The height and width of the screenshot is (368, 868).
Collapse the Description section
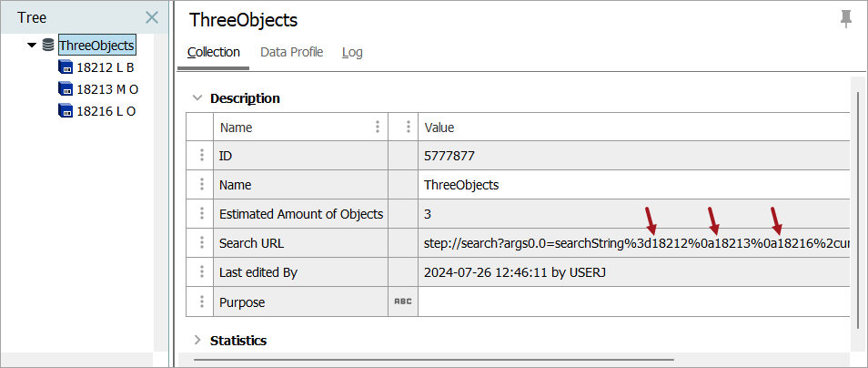(197, 97)
